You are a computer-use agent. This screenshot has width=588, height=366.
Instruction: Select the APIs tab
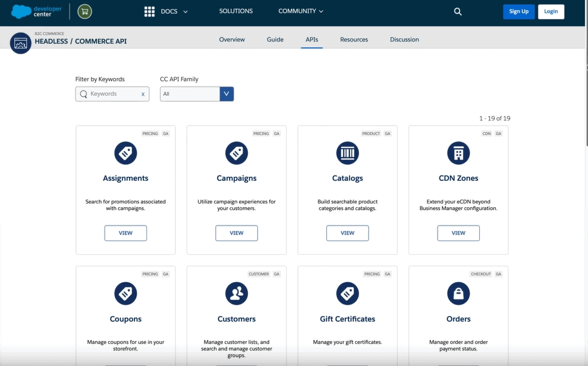312,39
